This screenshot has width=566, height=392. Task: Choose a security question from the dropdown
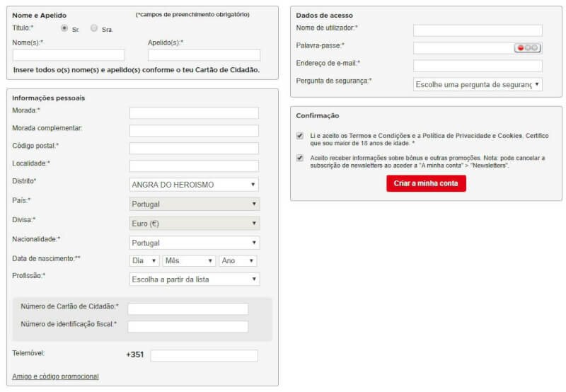478,84
